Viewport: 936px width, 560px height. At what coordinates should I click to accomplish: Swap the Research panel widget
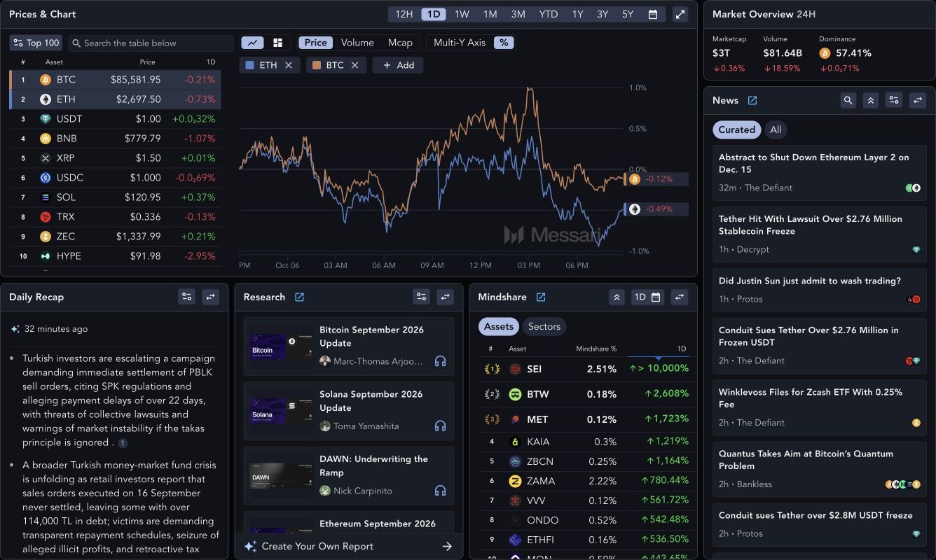point(446,297)
